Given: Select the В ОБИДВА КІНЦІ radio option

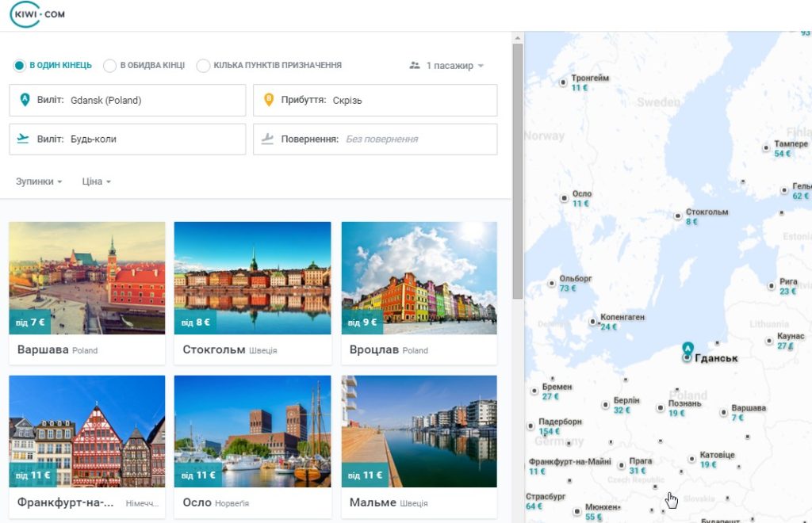Looking at the screenshot, I should 109,65.
